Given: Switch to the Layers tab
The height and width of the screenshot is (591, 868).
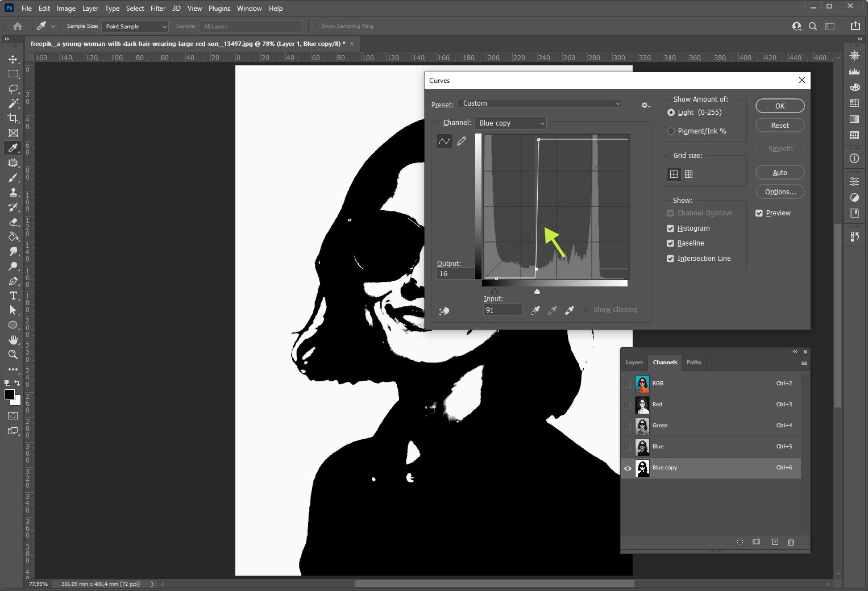Looking at the screenshot, I should [x=634, y=363].
